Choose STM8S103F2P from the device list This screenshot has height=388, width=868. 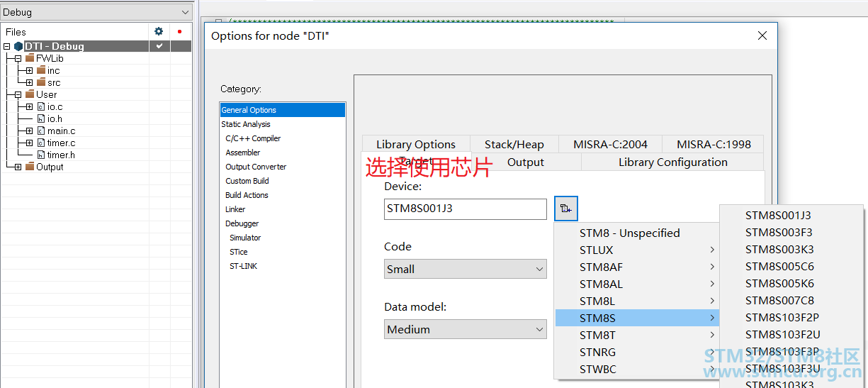point(791,317)
